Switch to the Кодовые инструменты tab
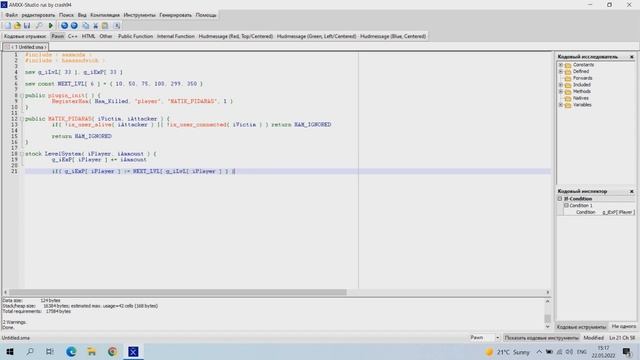 pyautogui.click(x=581, y=327)
